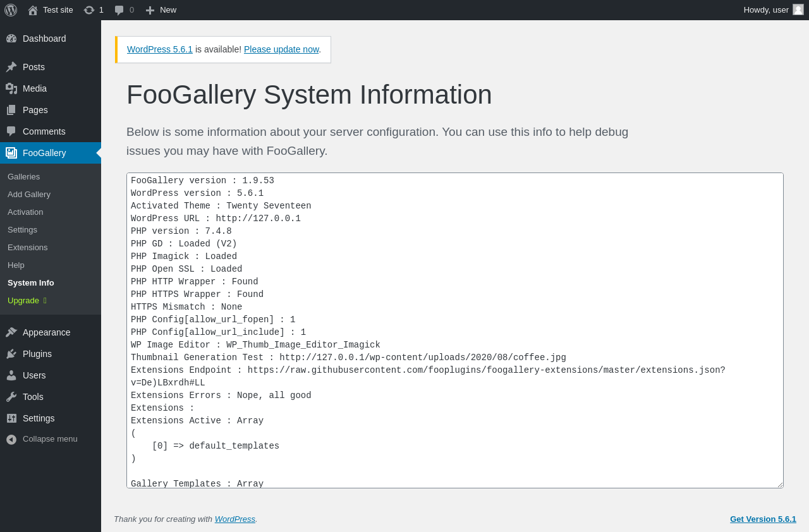This screenshot has height=532, width=809.
Task: Open the Users menu
Action: coord(51,375)
